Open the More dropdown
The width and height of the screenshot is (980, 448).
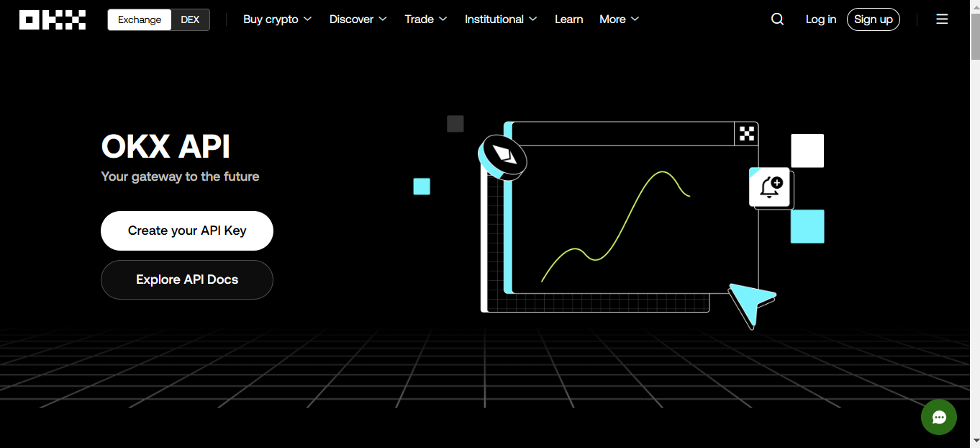click(x=619, y=19)
